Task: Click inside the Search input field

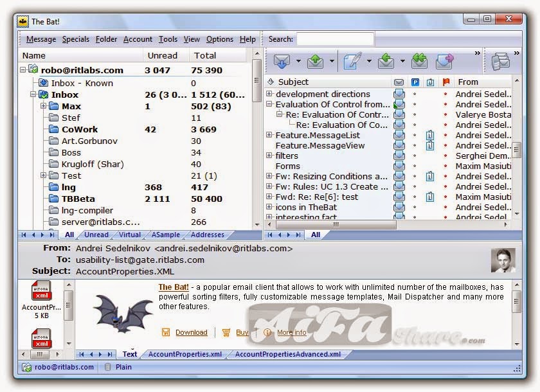Action: [x=335, y=39]
